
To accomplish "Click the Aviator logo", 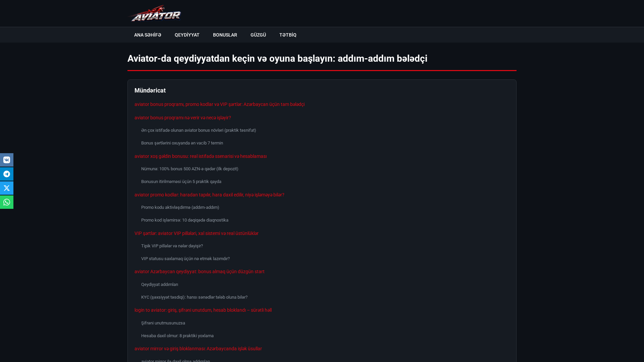I will click(155, 13).
